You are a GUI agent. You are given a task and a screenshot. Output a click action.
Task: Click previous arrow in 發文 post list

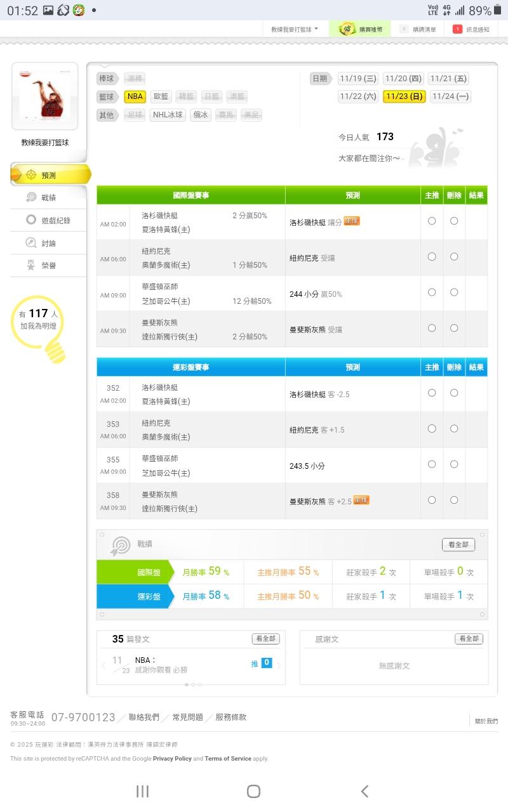[x=104, y=665]
